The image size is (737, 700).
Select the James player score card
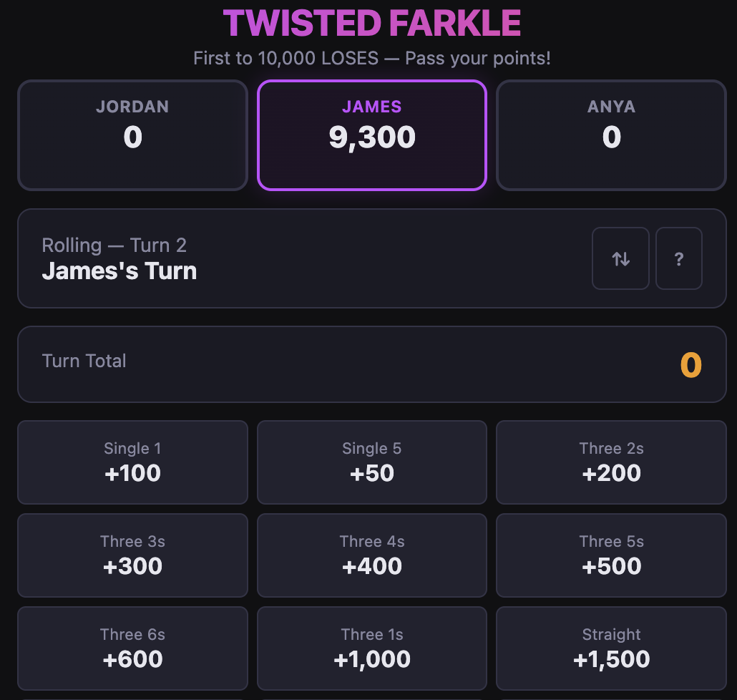(372, 135)
